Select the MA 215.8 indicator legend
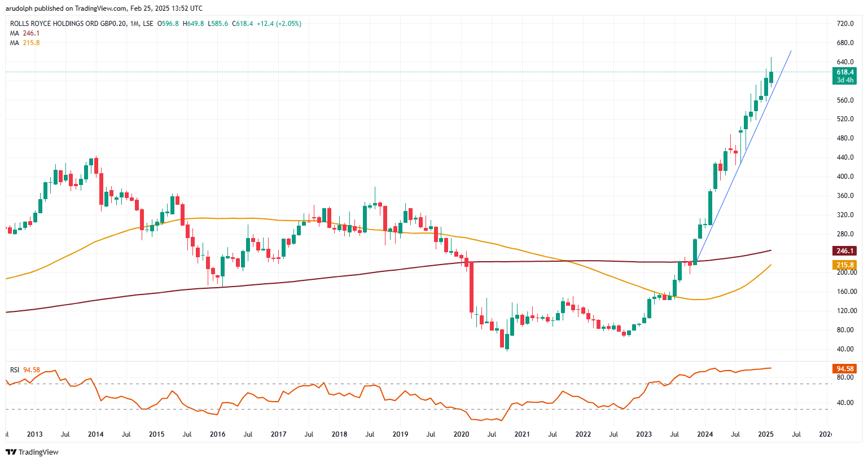 pos(25,43)
